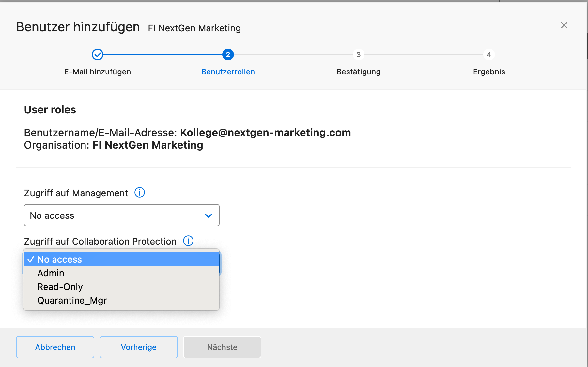This screenshot has height=367, width=588.
Task: Select Quarantine_Mgr role option
Action: [x=72, y=300]
